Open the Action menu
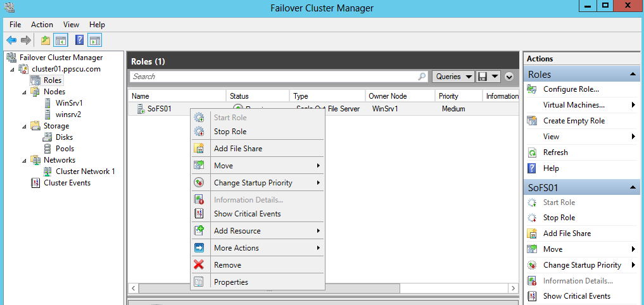644x305 pixels. [x=42, y=25]
